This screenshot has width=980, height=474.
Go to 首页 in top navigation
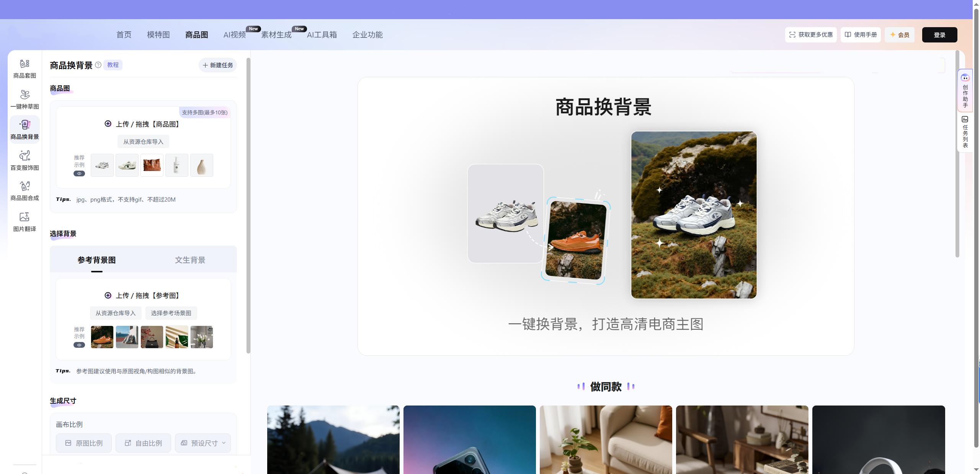[124, 35]
